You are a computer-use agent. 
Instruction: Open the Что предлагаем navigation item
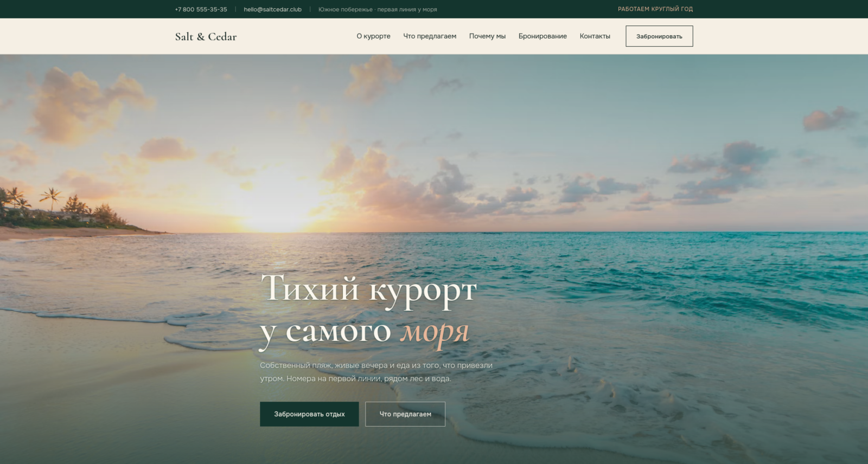pyautogui.click(x=430, y=36)
